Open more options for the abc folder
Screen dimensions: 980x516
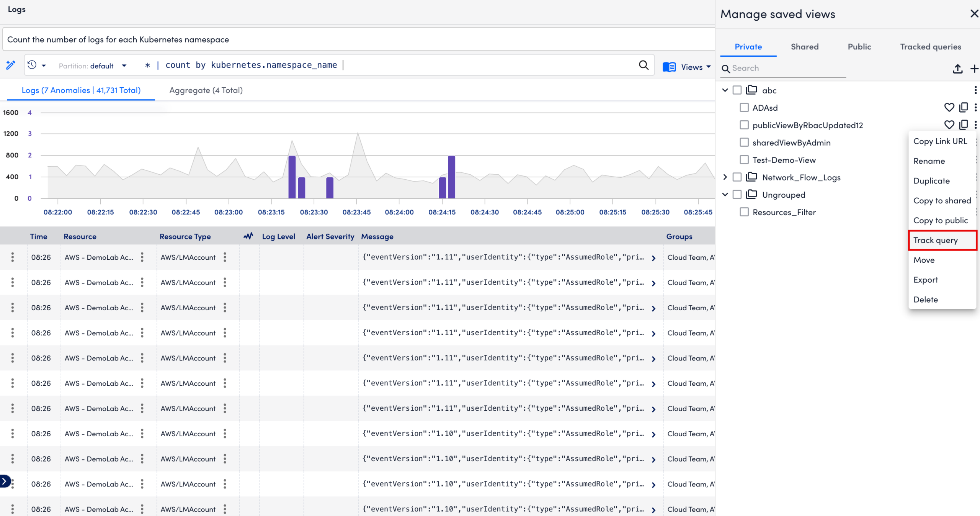[x=975, y=90]
